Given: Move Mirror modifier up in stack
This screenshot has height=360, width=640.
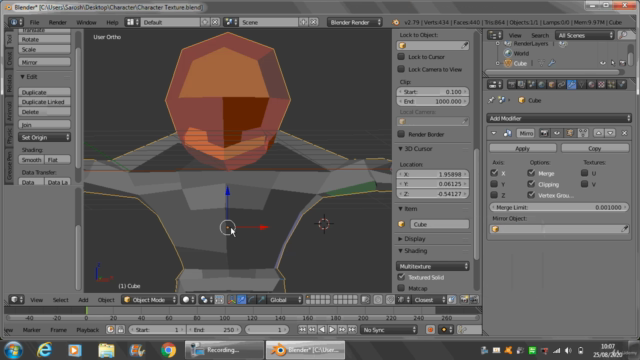Looking at the screenshot, I should click(x=598, y=133).
